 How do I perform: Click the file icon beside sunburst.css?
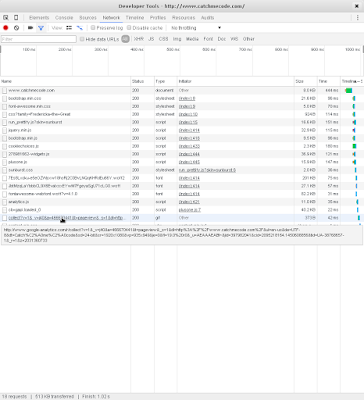point(4,170)
